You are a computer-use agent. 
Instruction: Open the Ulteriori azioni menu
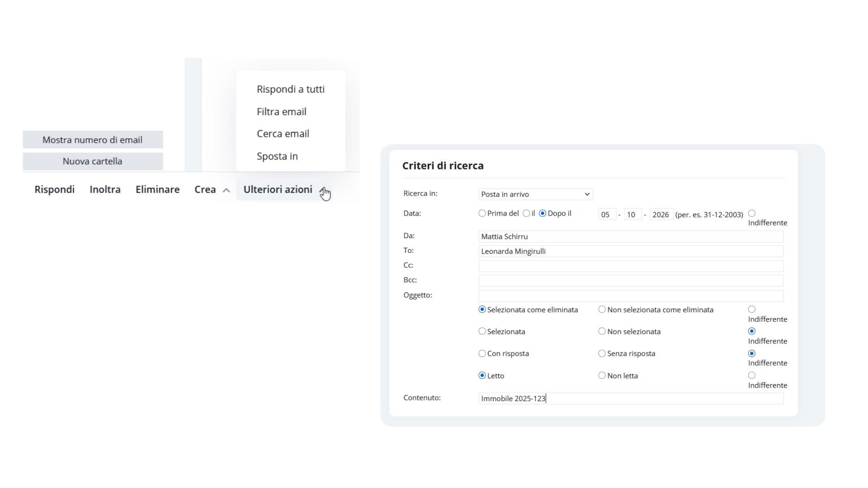(x=284, y=190)
